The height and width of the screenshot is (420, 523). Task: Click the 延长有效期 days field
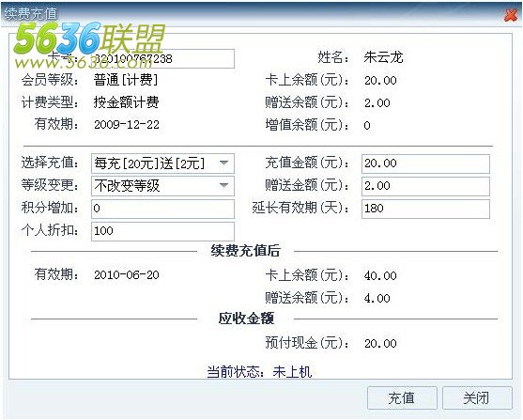point(425,209)
